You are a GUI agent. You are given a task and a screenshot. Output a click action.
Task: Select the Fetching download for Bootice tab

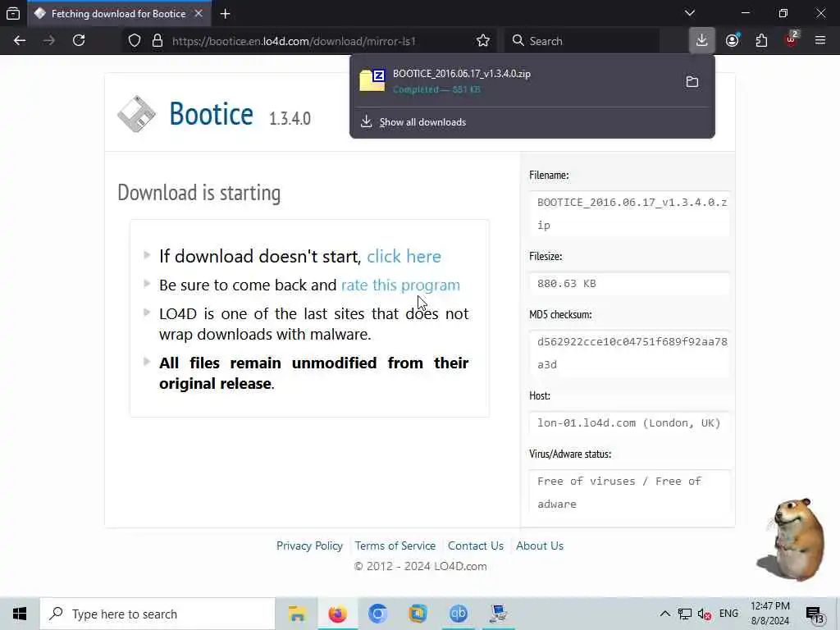[118, 14]
